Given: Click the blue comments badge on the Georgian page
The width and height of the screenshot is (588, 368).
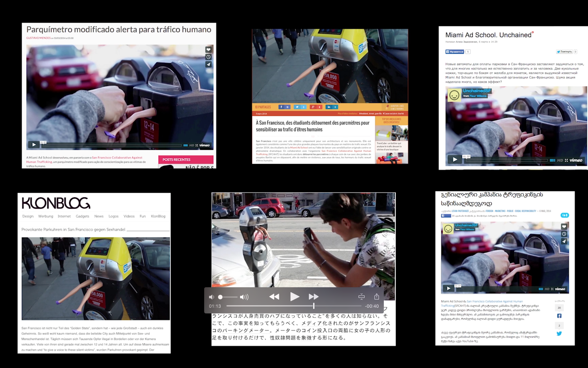Looking at the screenshot, I should click(565, 215).
